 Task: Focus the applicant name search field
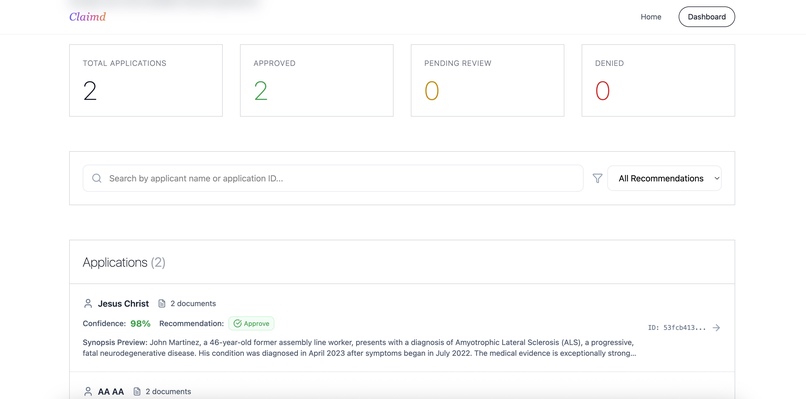tap(333, 178)
